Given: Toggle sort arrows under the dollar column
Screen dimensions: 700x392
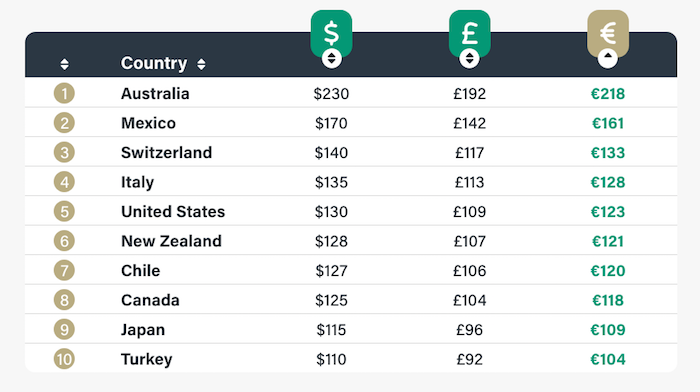Looking at the screenshot, I should pos(331,58).
